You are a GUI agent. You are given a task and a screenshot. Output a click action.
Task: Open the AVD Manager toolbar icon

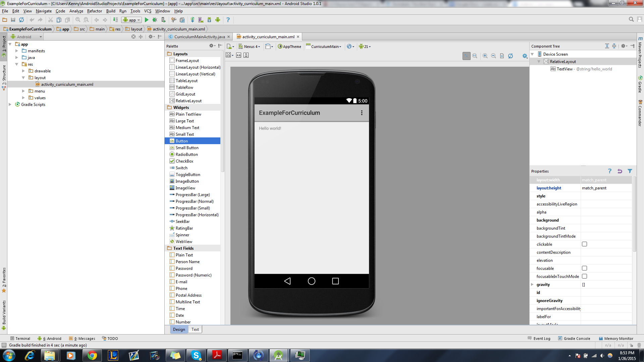click(x=201, y=20)
